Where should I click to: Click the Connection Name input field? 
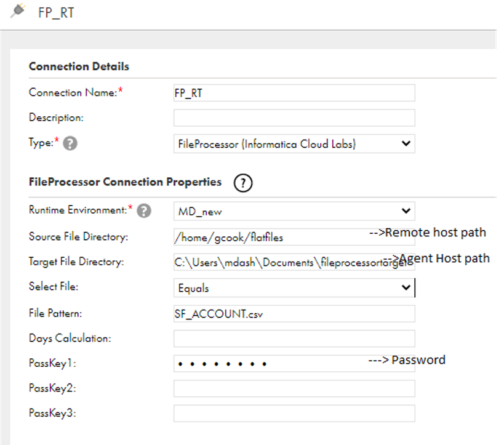(x=294, y=93)
